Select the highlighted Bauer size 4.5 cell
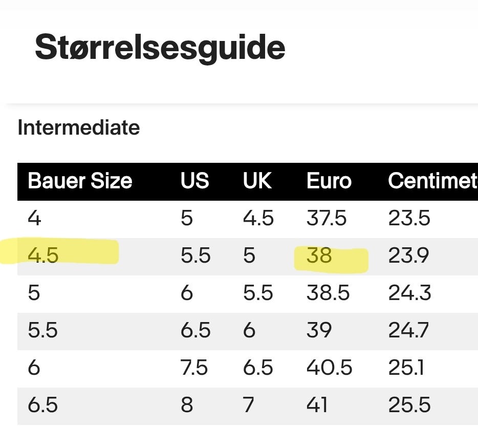Screen dimensions: 478x448 pyautogui.click(x=43, y=255)
